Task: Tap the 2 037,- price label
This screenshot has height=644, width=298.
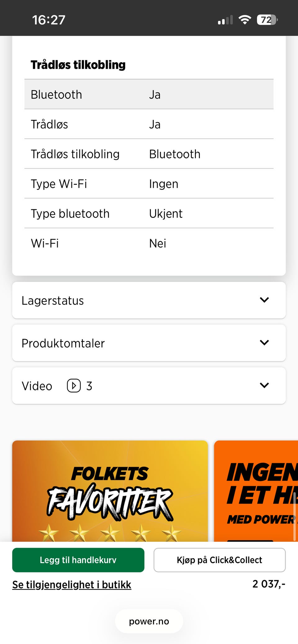Action: [269, 584]
